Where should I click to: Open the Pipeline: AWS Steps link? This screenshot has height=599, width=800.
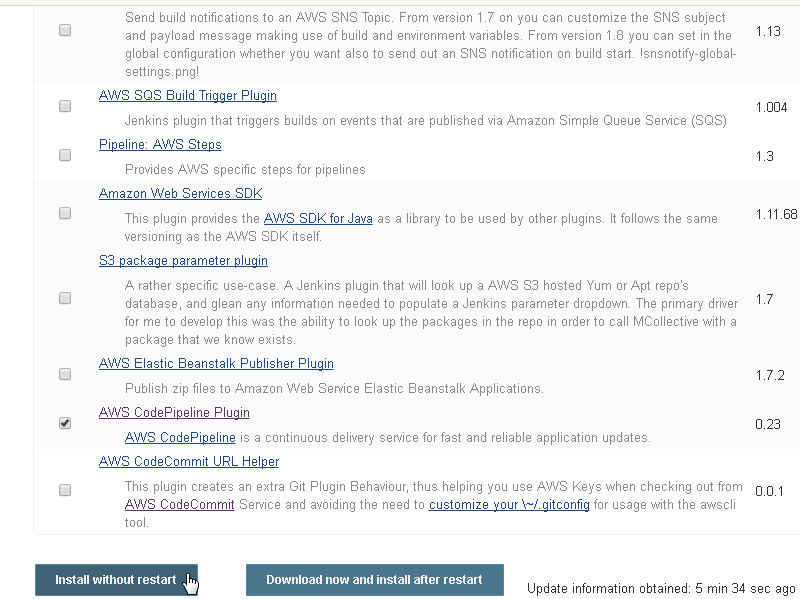(x=160, y=144)
